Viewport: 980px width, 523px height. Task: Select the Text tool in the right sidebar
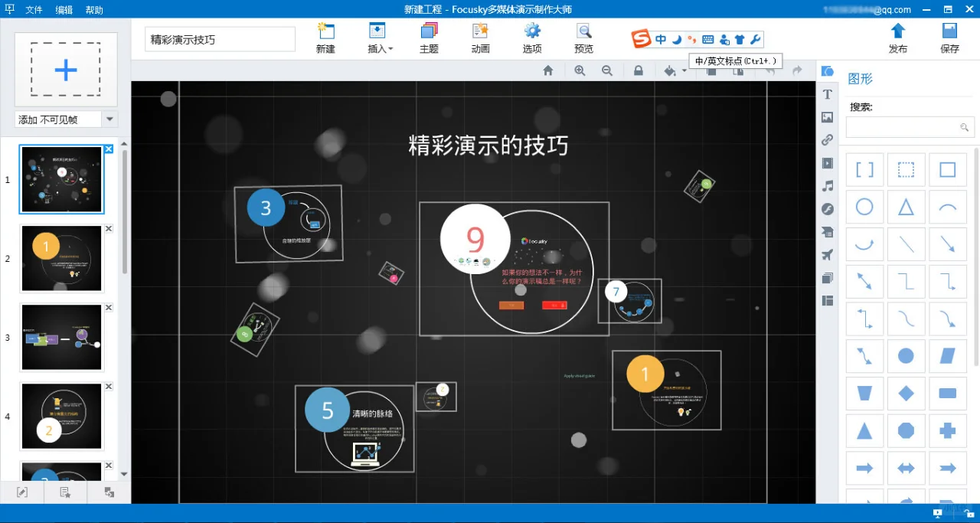pyautogui.click(x=828, y=94)
